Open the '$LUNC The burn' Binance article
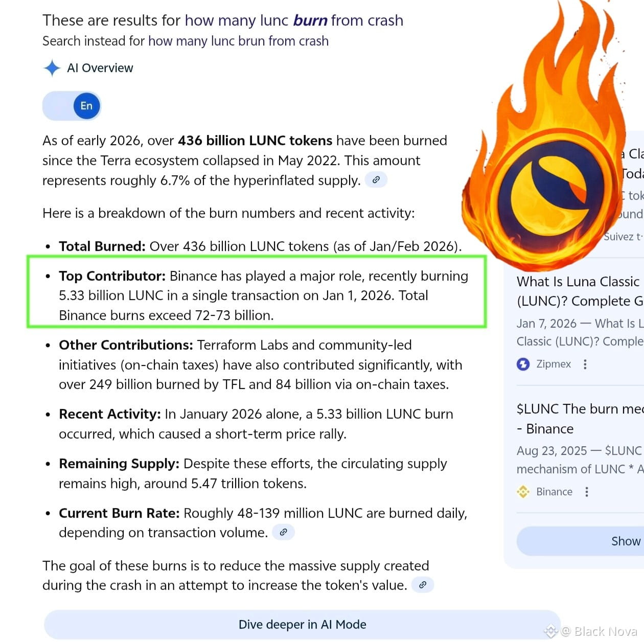Viewport: 644px width, 644px height. 580,419
